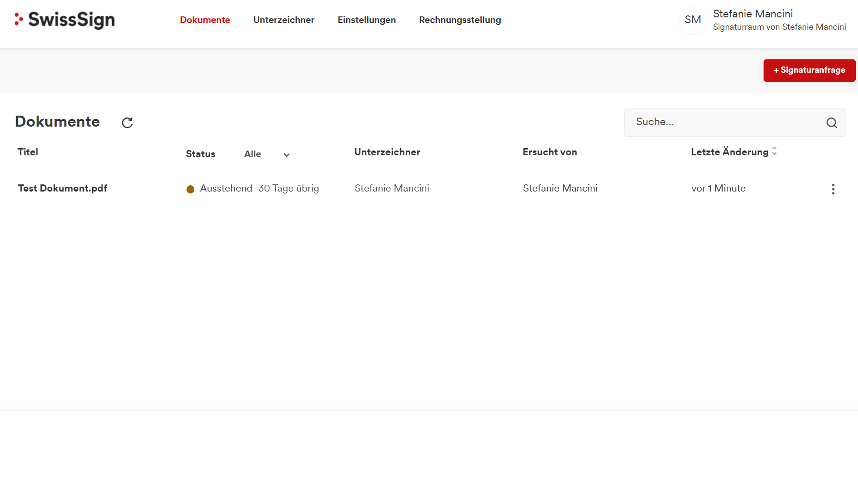Click the chevron beside Alle
The width and height of the screenshot is (858, 504).
point(287,155)
